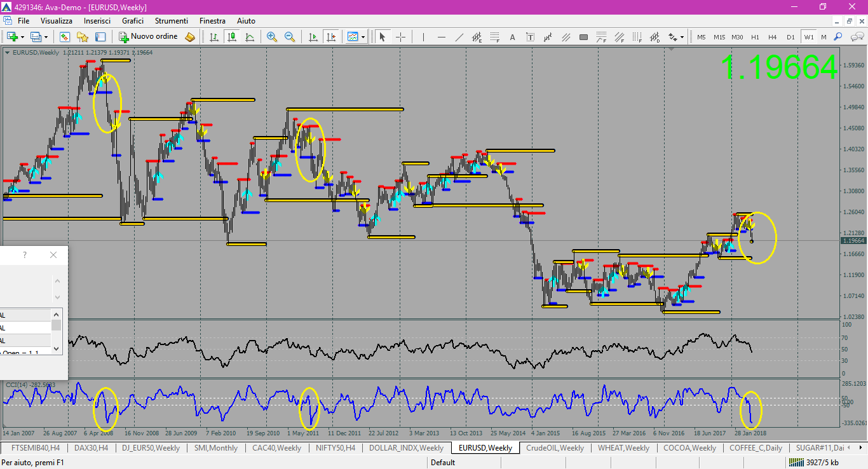Switch to the CrudeOIL,Weekly tab
The width and height of the screenshot is (868, 469).
click(555, 448)
